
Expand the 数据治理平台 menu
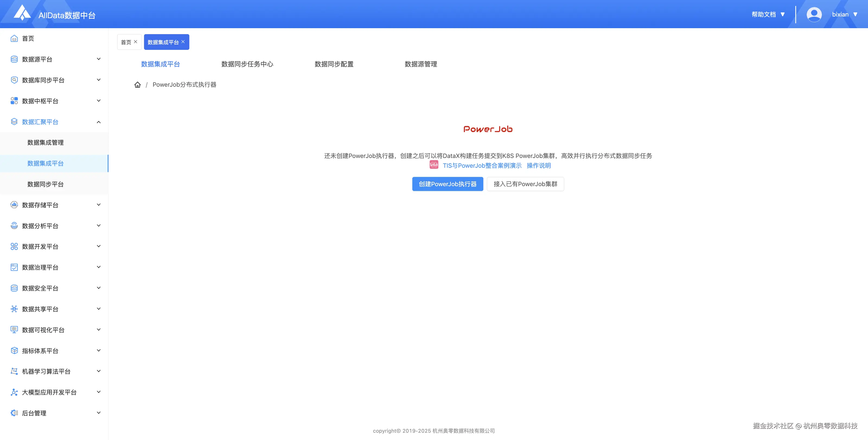pyautogui.click(x=99, y=267)
